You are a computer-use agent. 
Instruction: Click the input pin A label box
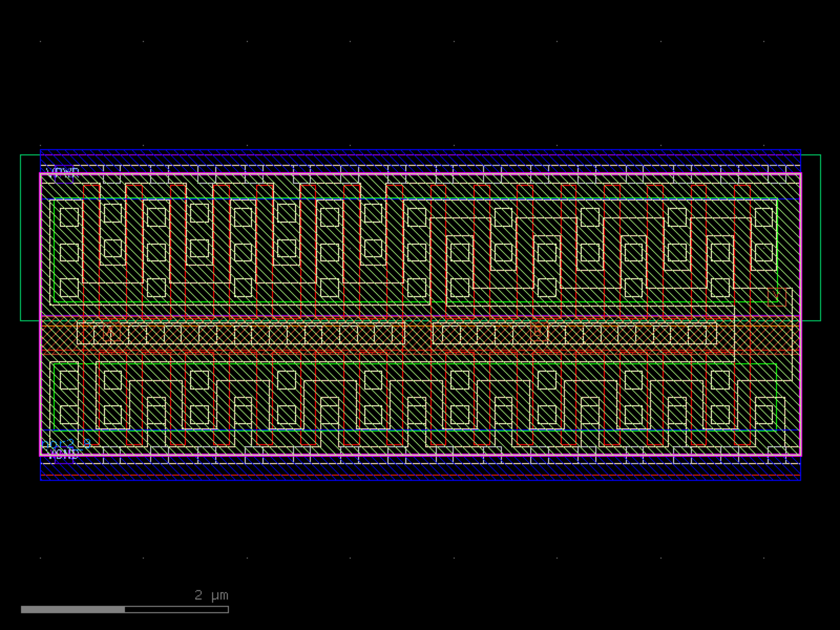(111, 333)
